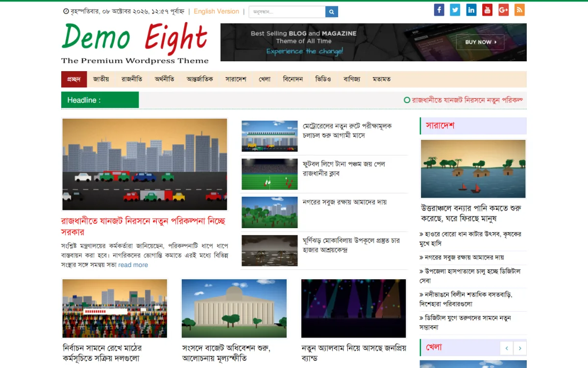Open headline নির্বাচন সামনে রেখে মাঠের
This screenshot has width=588, height=368.
pyautogui.click(x=102, y=353)
